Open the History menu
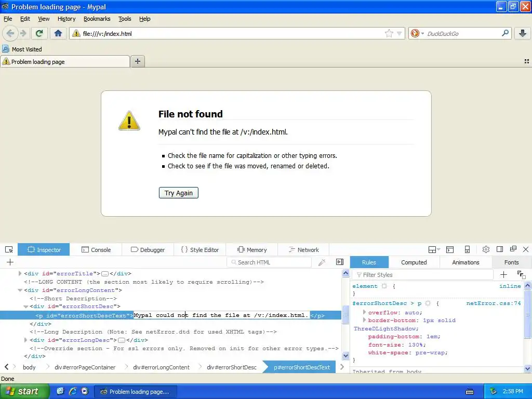 coord(66,19)
